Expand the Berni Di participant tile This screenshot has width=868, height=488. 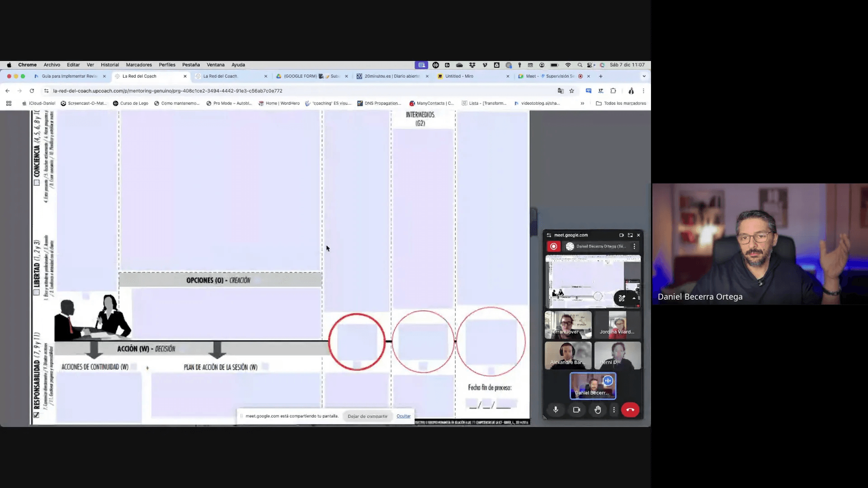pos(617,355)
